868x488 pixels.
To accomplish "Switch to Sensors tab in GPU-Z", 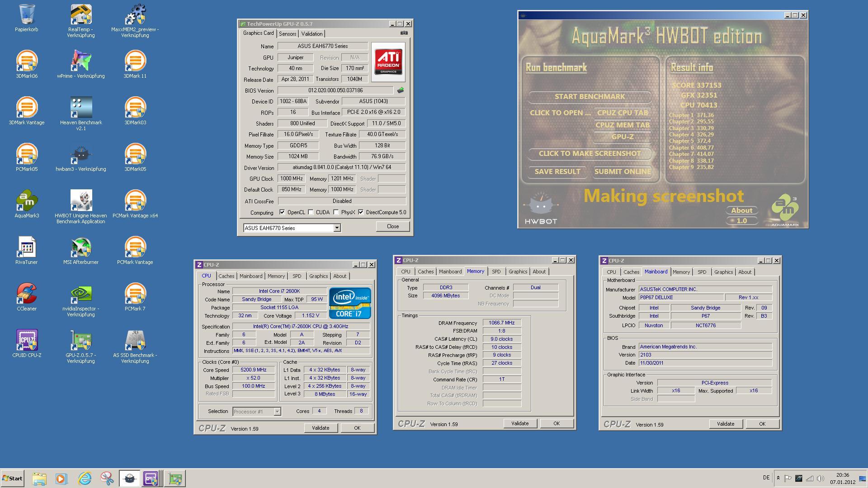I will tap(288, 34).
